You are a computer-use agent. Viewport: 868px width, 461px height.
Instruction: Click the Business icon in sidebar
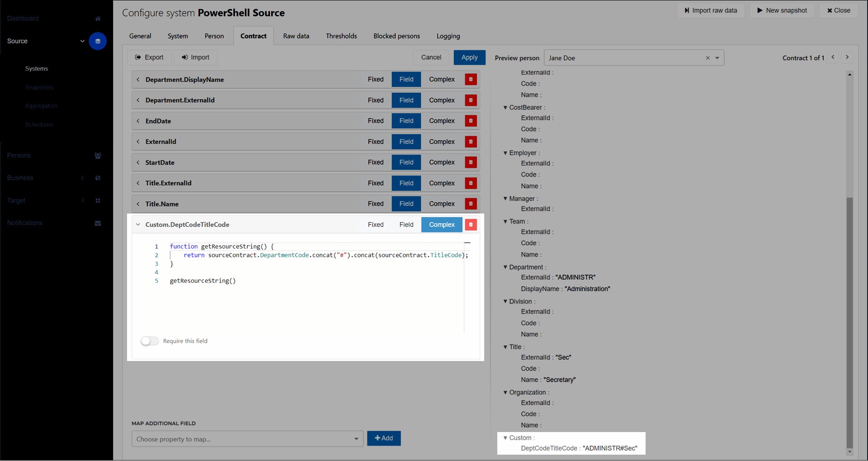pyautogui.click(x=98, y=178)
